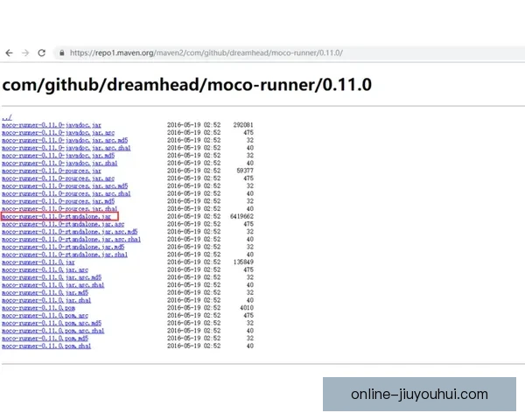
Task: Open moco-runner-0.11.0.jar.sha1 link
Action: [46, 300]
